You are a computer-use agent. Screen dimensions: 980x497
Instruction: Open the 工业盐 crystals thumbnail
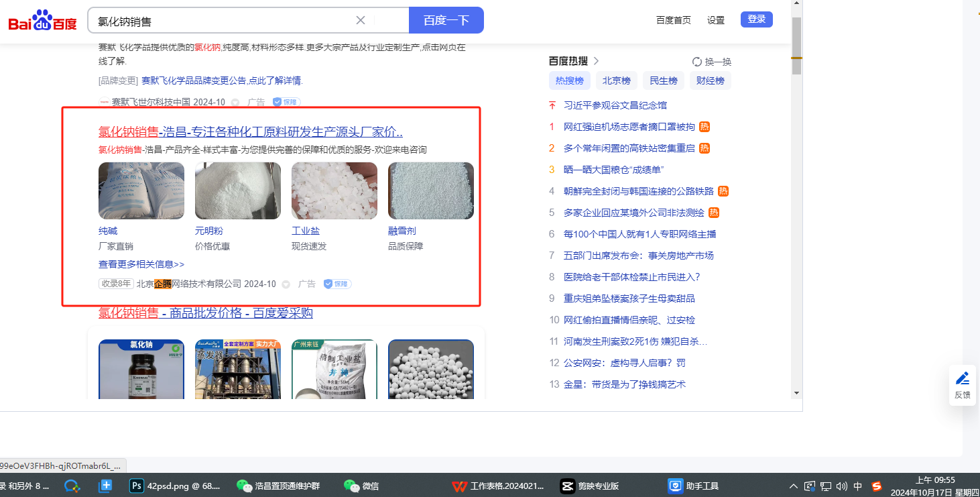[x=334, y=190]
